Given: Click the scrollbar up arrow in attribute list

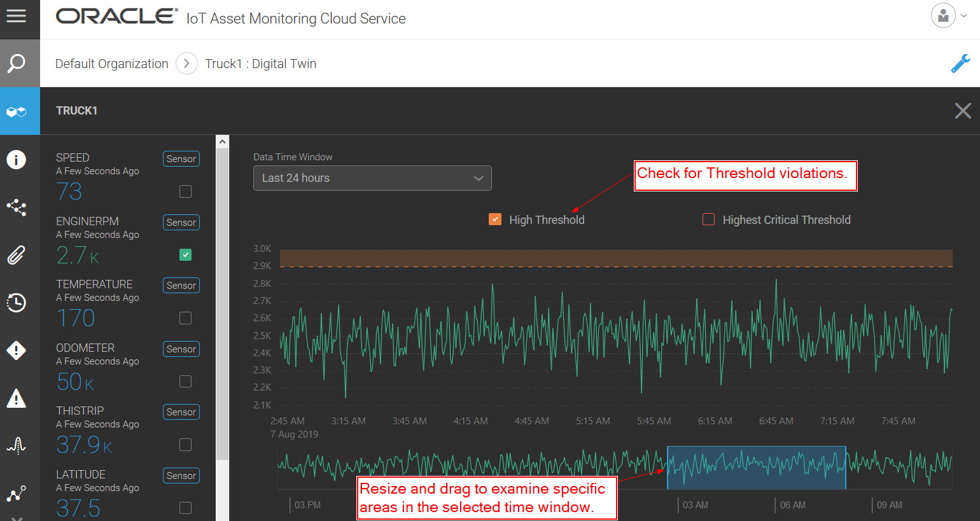Looking at the screenshot, I should tap(222, 141).
